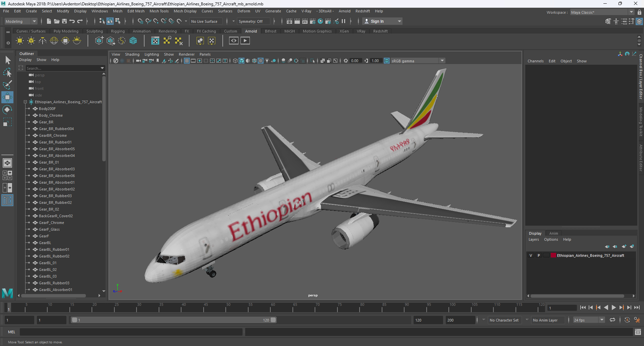
Task: Open the Render View window icon
Action: (289, 21)
